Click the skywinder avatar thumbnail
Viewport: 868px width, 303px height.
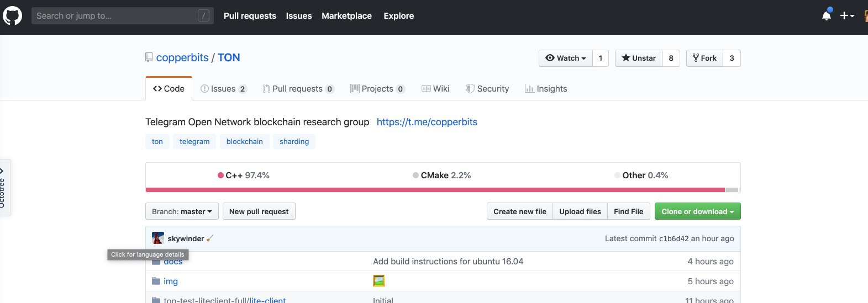pyautogui.click(x=158, y=238)
